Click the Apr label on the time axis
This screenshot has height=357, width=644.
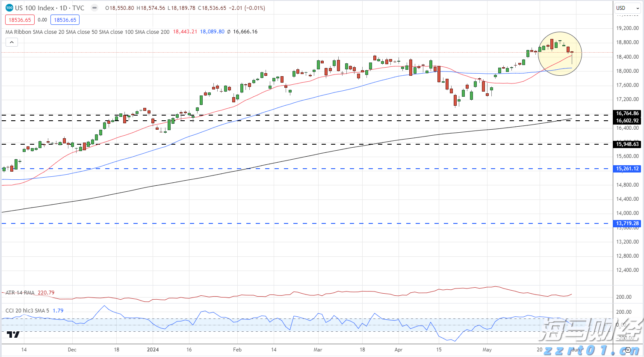(399, 350)
